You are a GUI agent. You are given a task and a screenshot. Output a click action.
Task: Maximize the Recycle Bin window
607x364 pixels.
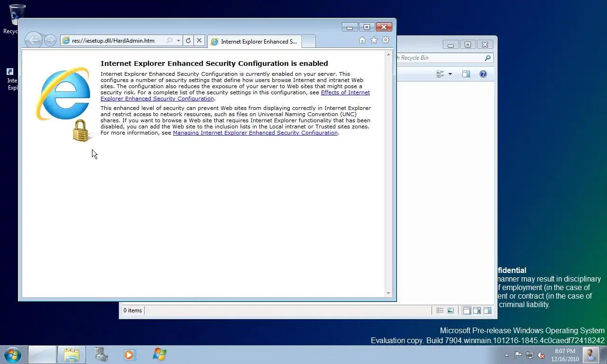click(x=468, y=45)
